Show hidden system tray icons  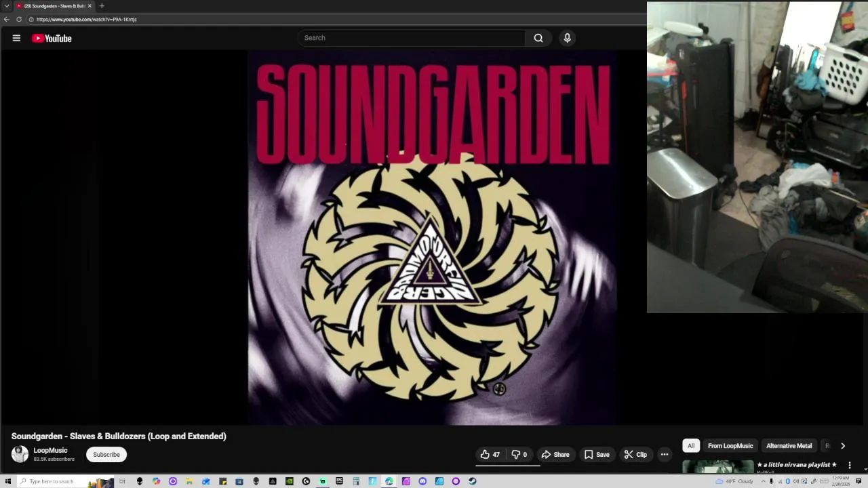click(x=763, y=481)
